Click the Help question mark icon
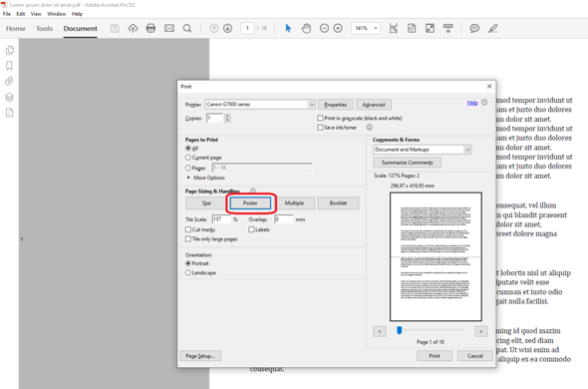The height and width of the screenshot is (389, 588). point(484,102)
